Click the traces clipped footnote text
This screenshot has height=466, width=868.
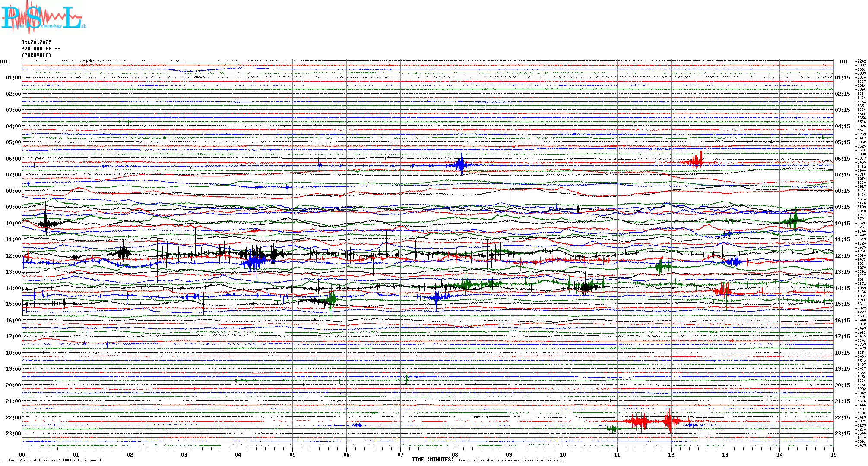pyautogui.click(x=512, y=460)
